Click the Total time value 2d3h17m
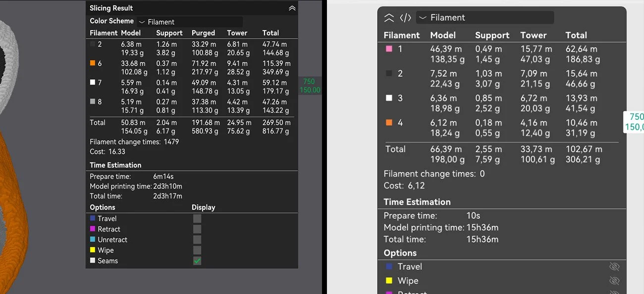This screenshot has width=644, height=294. pyautogui.click(x=168, y=196)
